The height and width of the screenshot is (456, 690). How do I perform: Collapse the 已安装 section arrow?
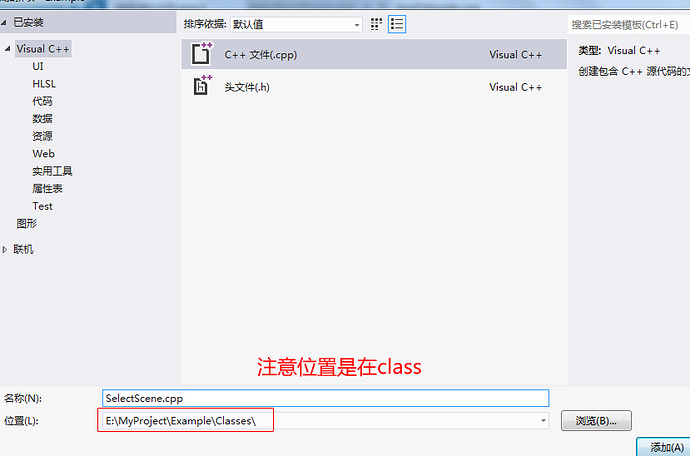(4, 22)
